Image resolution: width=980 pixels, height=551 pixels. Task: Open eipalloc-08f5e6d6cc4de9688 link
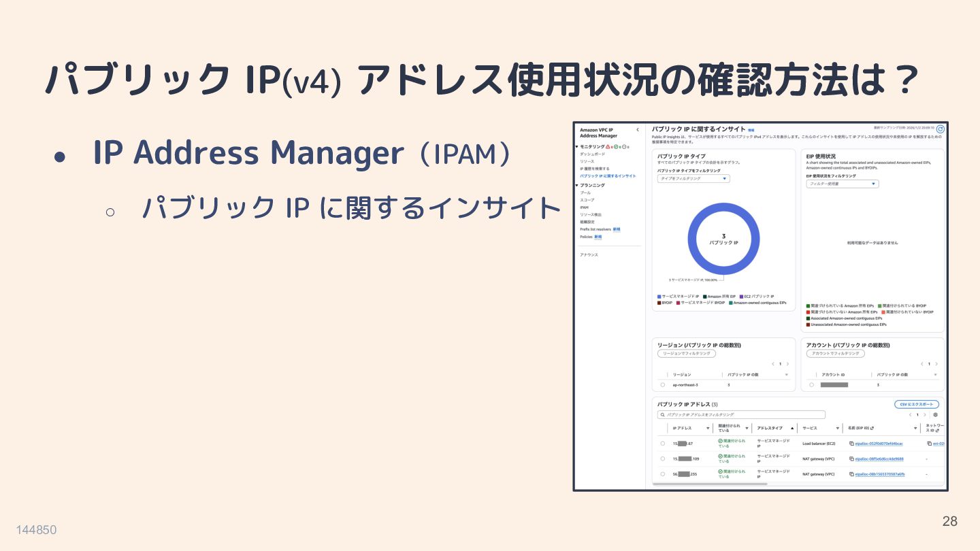pyautogui.click(x=879, y=458)
